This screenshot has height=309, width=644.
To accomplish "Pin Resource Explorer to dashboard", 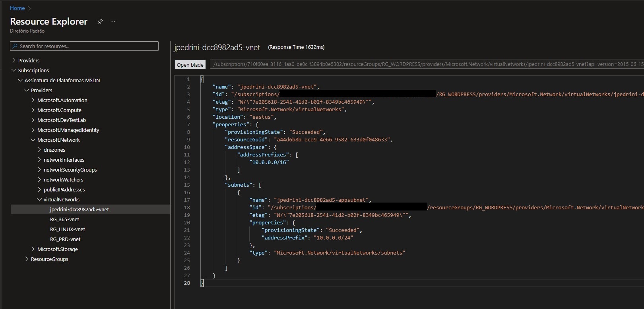I will pyautogui.click(x=100, y=21).
